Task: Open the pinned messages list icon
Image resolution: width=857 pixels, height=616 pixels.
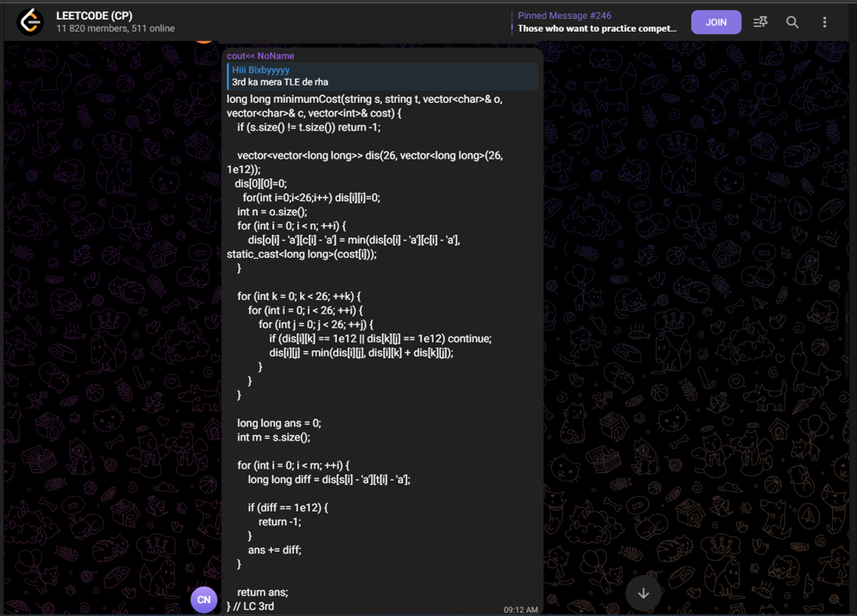Action: click(x=760, y=22)
